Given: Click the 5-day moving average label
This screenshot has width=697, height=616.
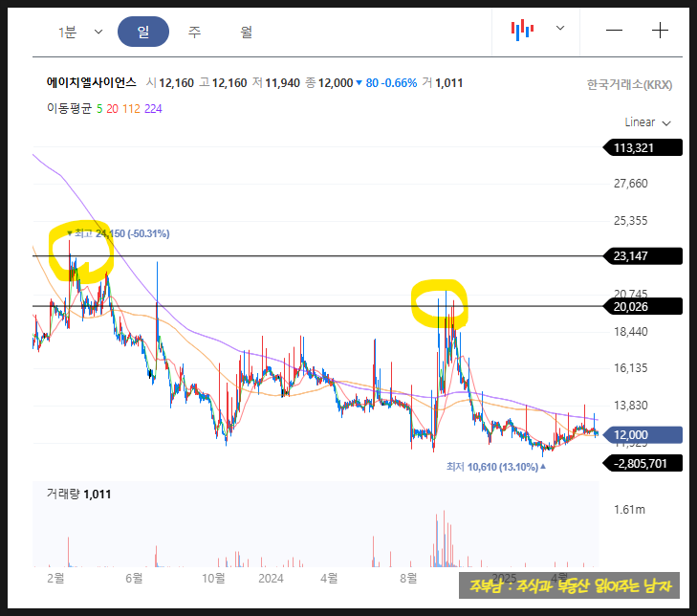Looking at the screenshot, I should click(x=99, y=109).
